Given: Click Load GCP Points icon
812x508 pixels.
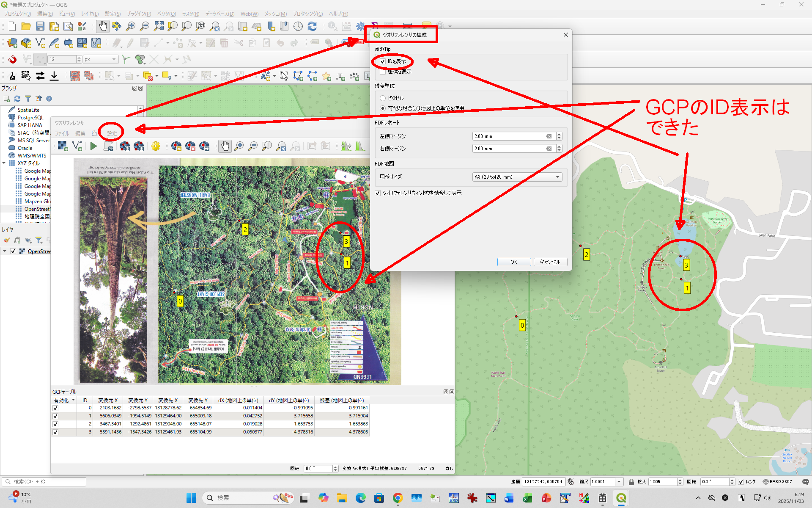Looking at the screenshot, I should click(x=125, y=146).
